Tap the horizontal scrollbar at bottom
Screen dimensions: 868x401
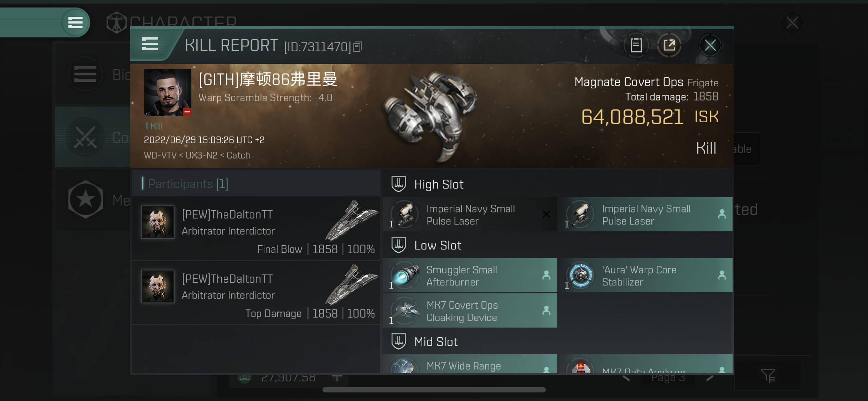(434, 390)
